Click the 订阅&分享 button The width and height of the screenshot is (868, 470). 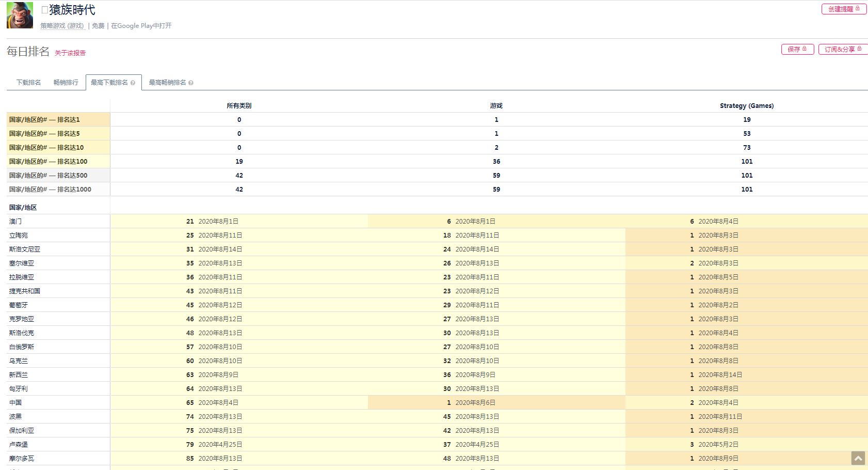click(840, 50)
